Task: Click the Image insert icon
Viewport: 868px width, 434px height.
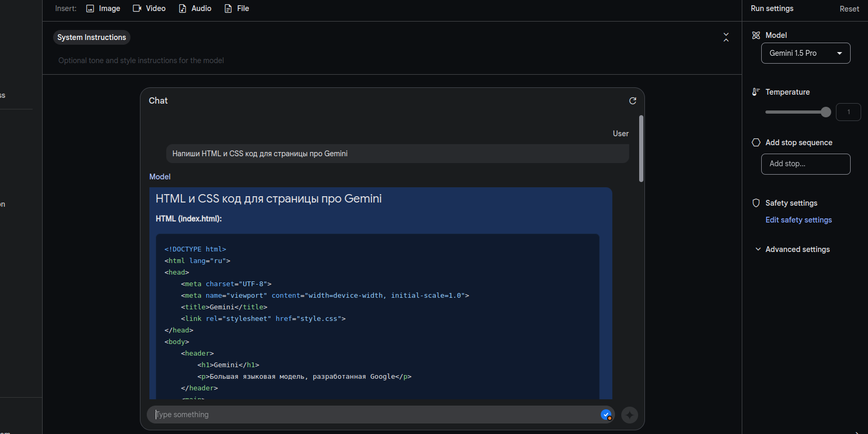Action: (x=90, y=8)
